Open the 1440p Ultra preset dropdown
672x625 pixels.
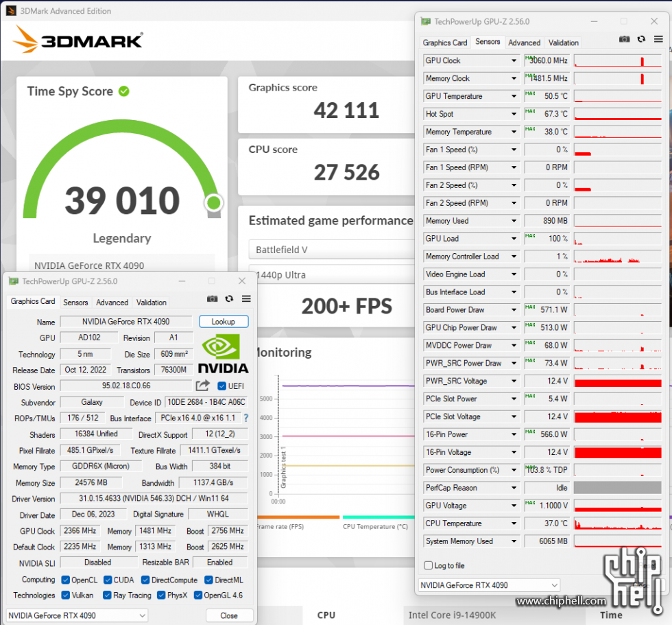pos(335,275)
